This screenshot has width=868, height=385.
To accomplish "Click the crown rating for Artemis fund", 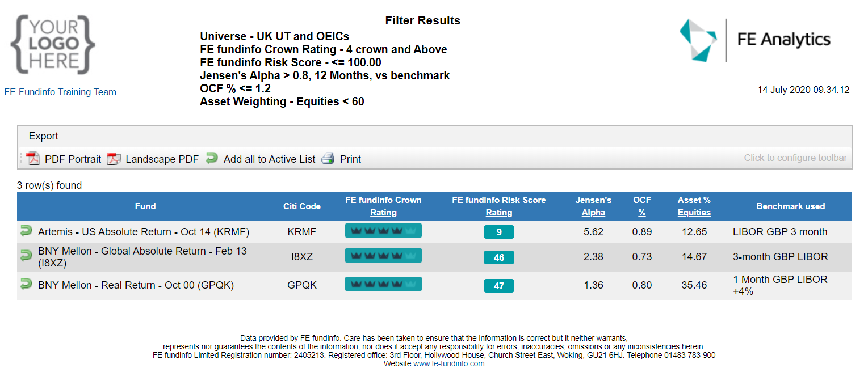I will (383, 231).
